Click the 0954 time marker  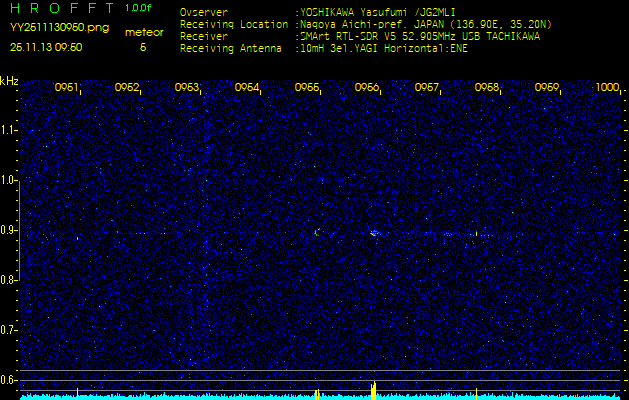(247, 87)
